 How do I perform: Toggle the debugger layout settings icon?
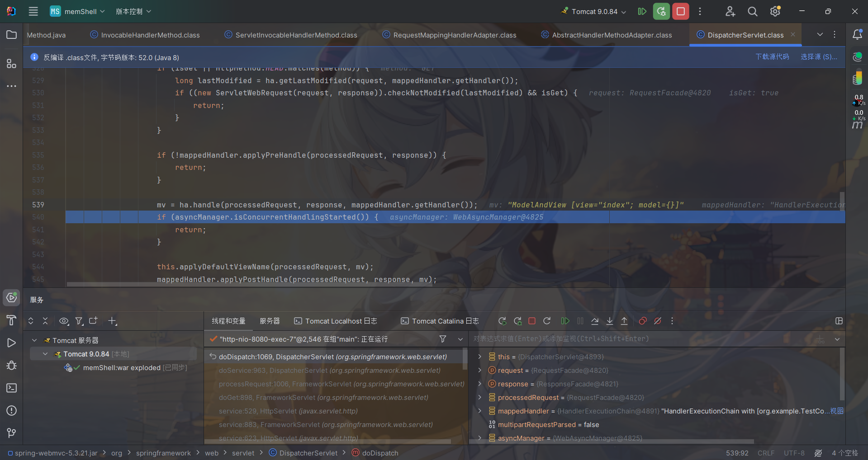pyautogui.click(x=839, y=321)
